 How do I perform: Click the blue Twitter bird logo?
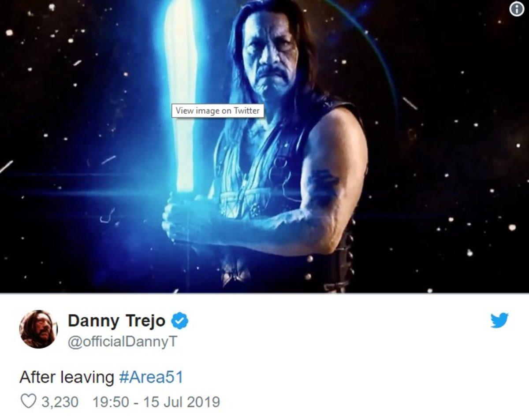499,320
